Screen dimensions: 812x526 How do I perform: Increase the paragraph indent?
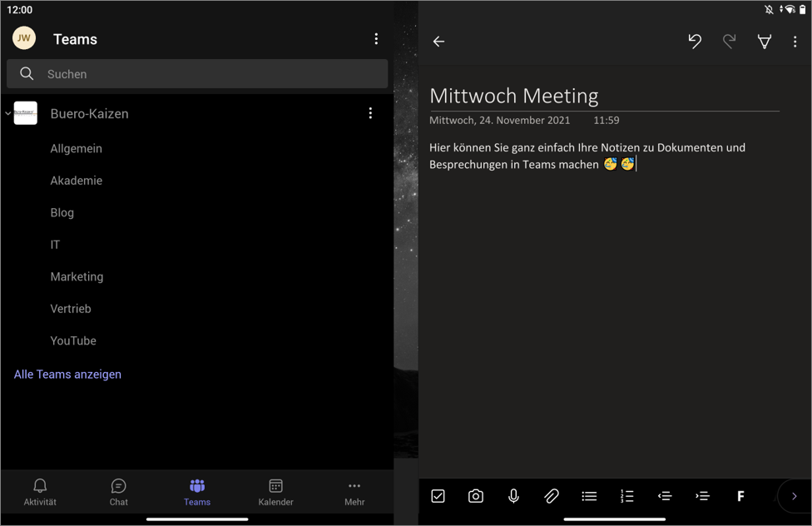702,496
